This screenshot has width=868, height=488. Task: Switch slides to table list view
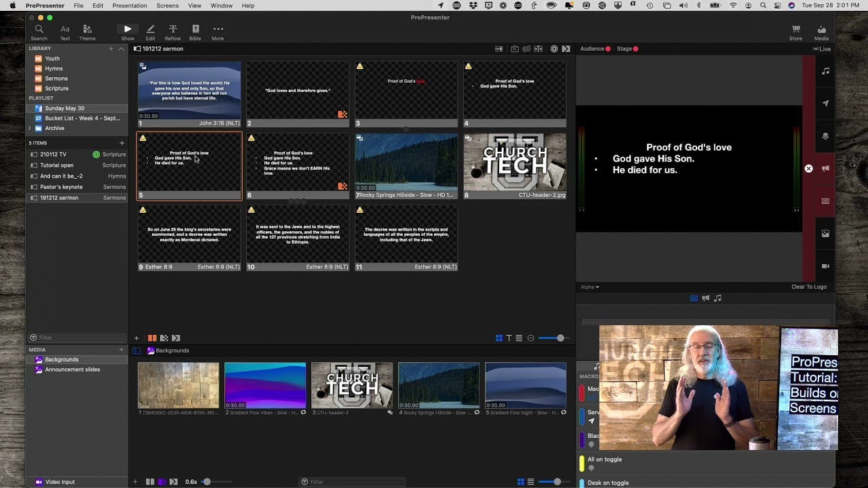click(x=519, y=338)
